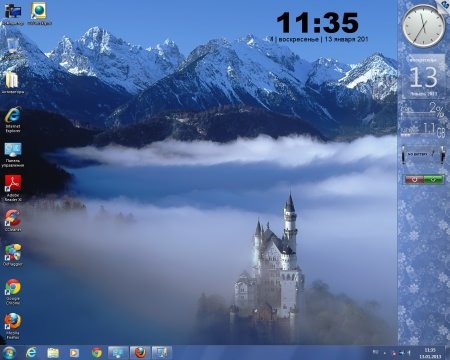Open the Computer desktop shortcut with monitor icon
The height and width of the screenshot is (360, 450).
click(x=13, y=14)
